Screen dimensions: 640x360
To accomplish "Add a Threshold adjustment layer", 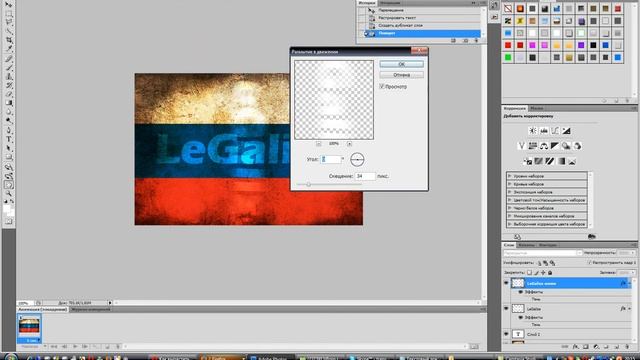I will (550, 161).
